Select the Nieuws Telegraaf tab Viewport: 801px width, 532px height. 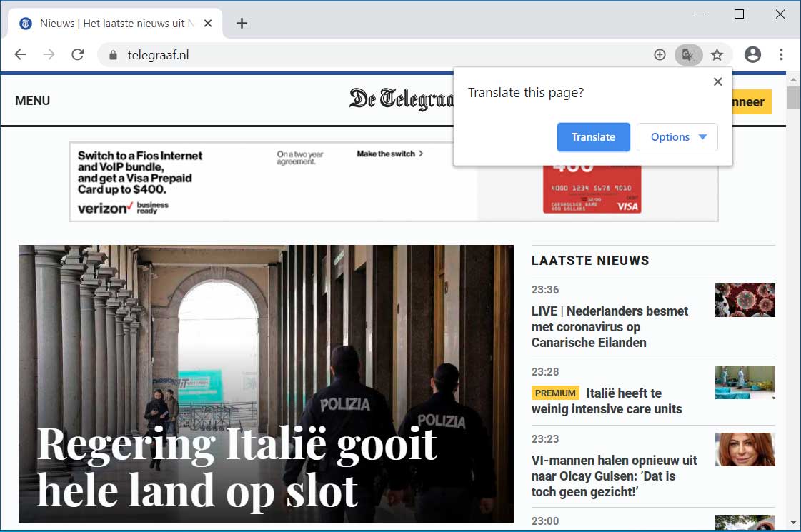click(114, 24)
